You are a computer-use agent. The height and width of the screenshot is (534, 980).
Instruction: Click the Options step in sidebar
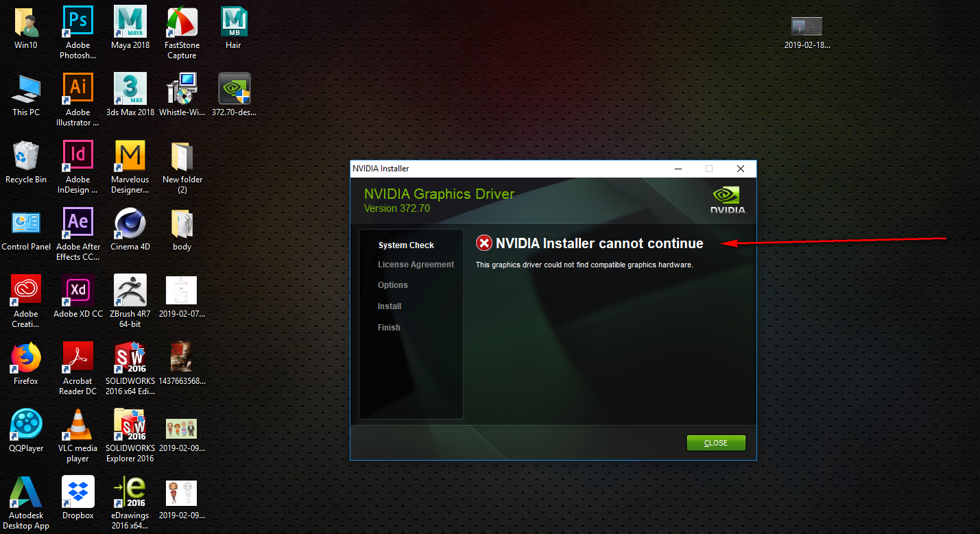click(x=392, y=285)
